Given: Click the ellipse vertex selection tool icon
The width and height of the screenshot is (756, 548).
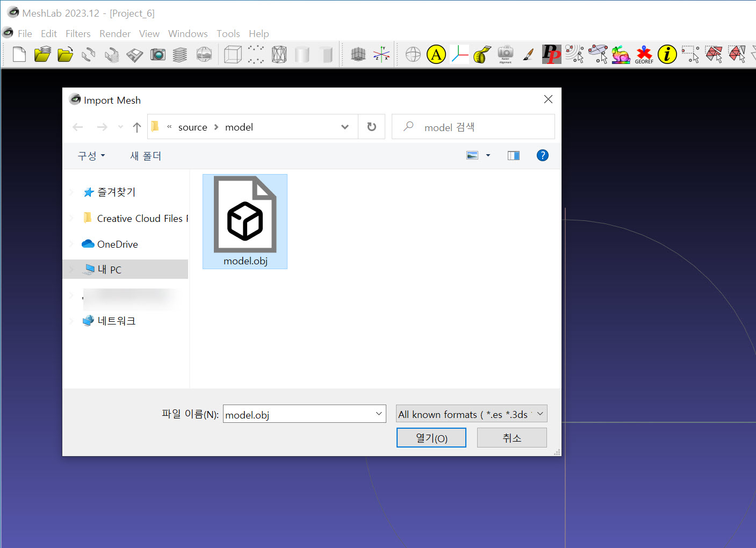Looking at the screenshot, I should pos(598,54).
